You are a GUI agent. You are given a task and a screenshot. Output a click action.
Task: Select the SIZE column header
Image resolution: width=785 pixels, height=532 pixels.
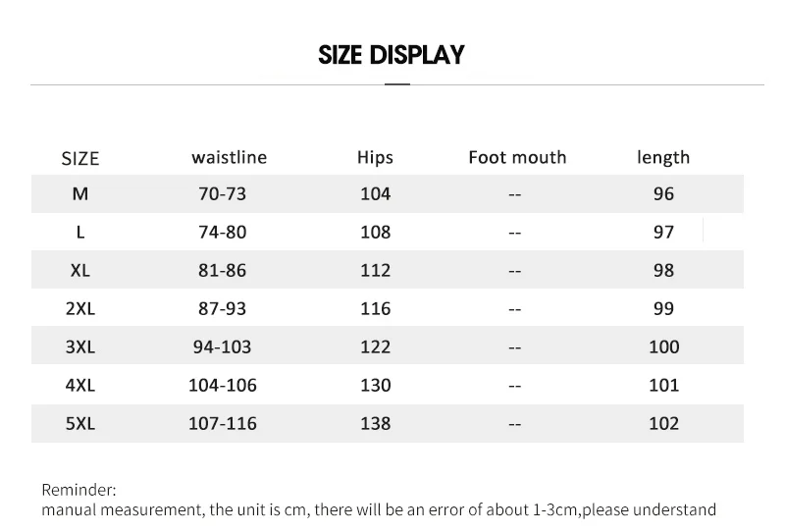(x=80, y=159)
